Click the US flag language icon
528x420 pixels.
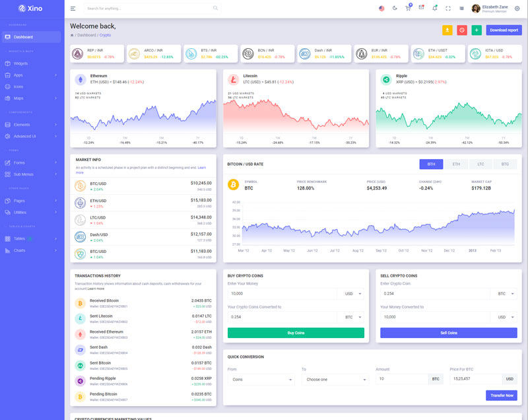tap(381, 9)
